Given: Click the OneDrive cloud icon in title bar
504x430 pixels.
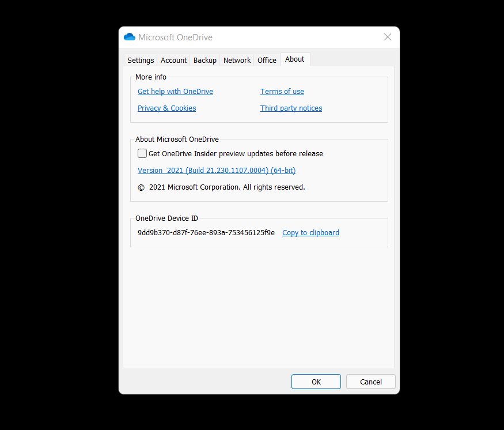Looking at the screenshot, I should point(130,37).
